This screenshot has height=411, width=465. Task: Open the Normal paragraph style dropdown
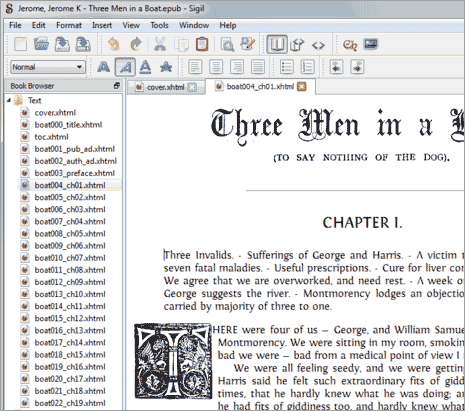(x=48, y=67)
